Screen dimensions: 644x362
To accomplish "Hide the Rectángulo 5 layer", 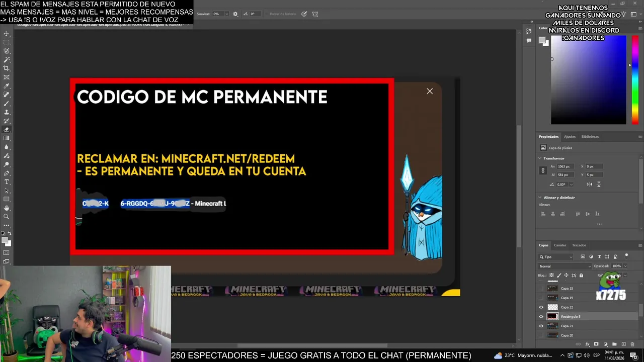I will coord(541,317).
